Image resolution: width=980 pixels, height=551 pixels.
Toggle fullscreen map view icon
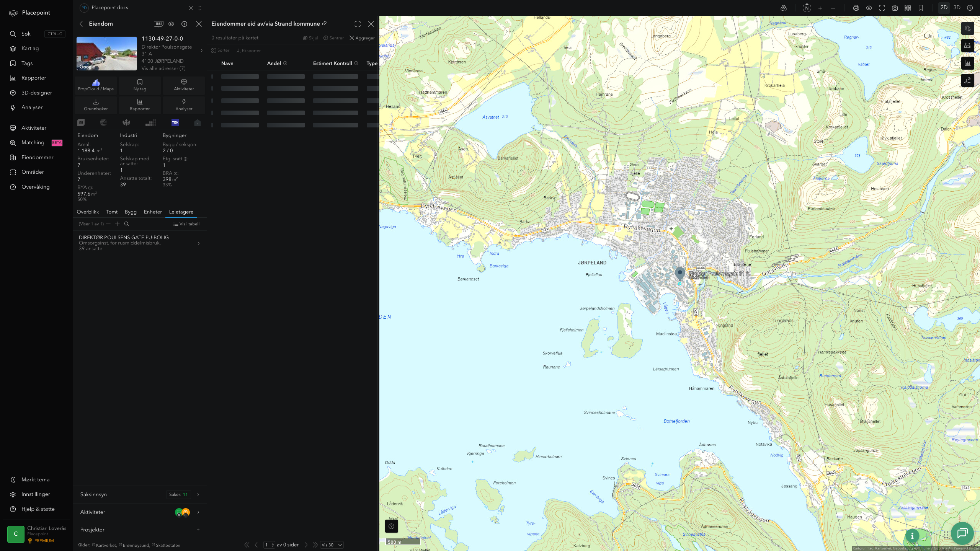[x=882, y=8]
